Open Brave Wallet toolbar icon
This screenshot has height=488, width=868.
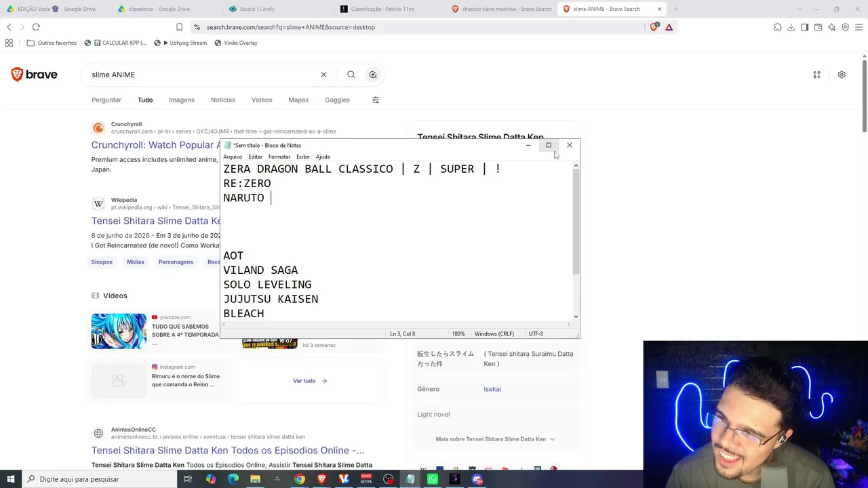818,27
